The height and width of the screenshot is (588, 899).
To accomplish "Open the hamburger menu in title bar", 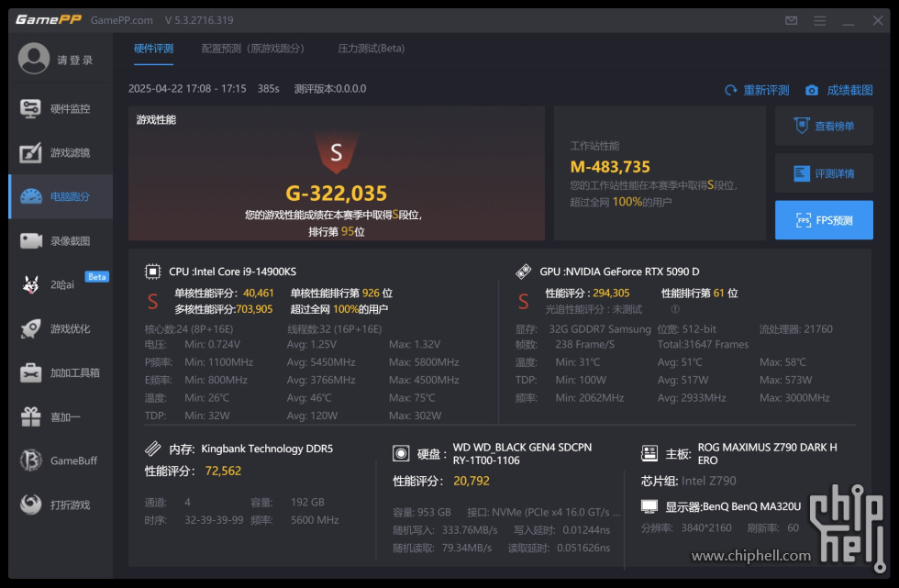I will tap(820, 20).
